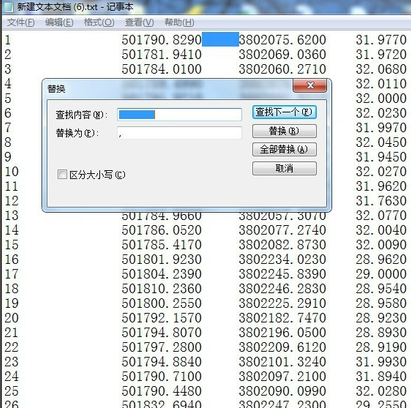Image resolution: width=411 pixels, height=408 pixels.
Task: Click value 501790.4480 in row 25
Action: (161, 391)
